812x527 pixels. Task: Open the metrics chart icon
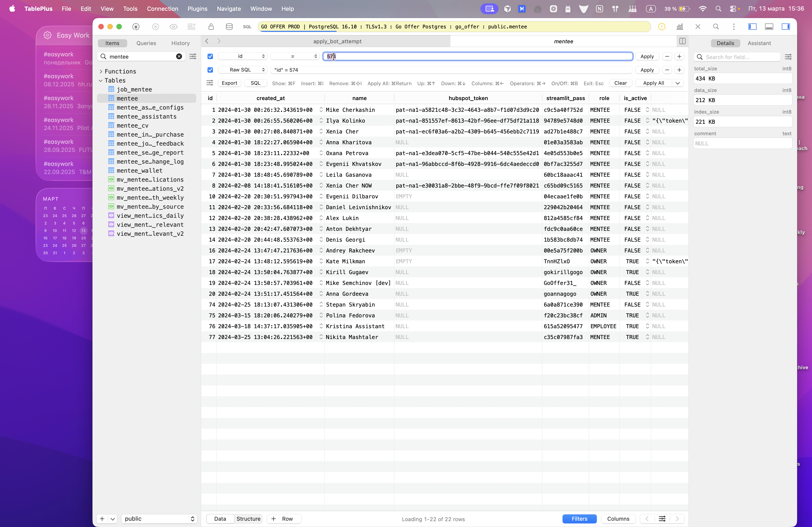pyautogui.click(x=680, y=27)
